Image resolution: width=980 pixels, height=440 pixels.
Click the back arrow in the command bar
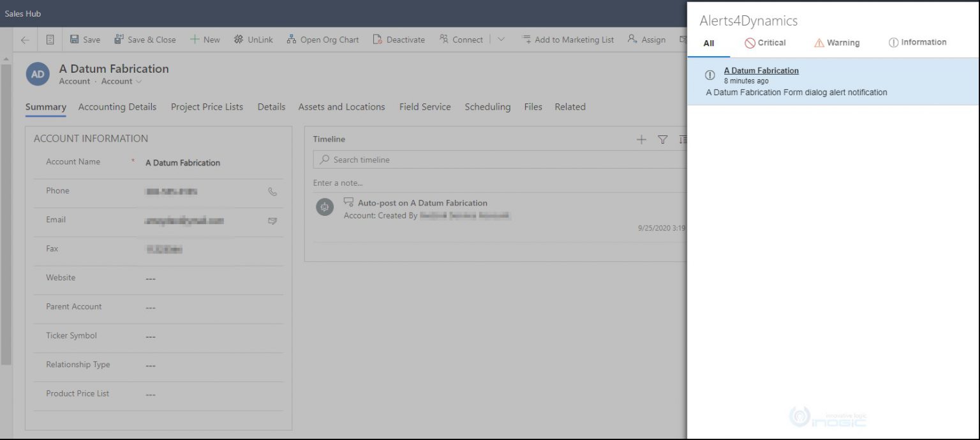click(25, 40)
